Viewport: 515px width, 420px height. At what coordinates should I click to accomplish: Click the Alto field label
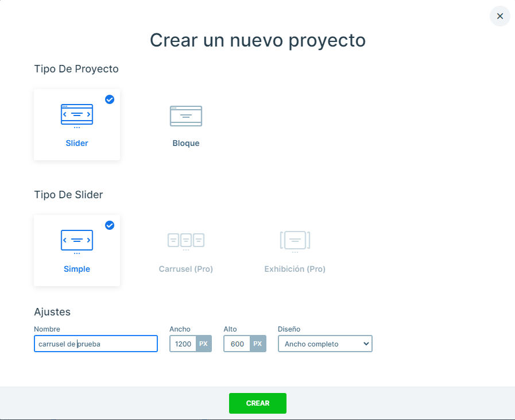tap(230, 329)
